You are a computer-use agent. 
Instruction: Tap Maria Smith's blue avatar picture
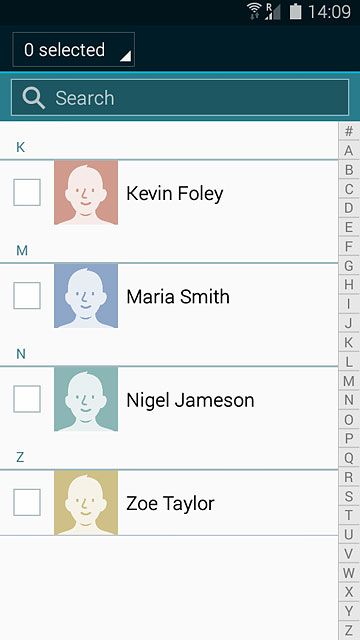click(86, 296)
